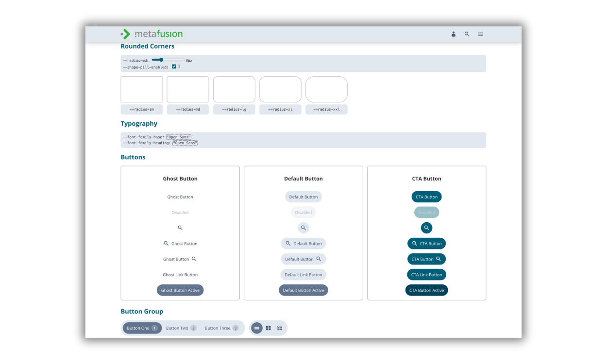Click the Default Button Active button
Image resolution: width=607 pixels, height=364 pixels.
[x=303, y=290]
